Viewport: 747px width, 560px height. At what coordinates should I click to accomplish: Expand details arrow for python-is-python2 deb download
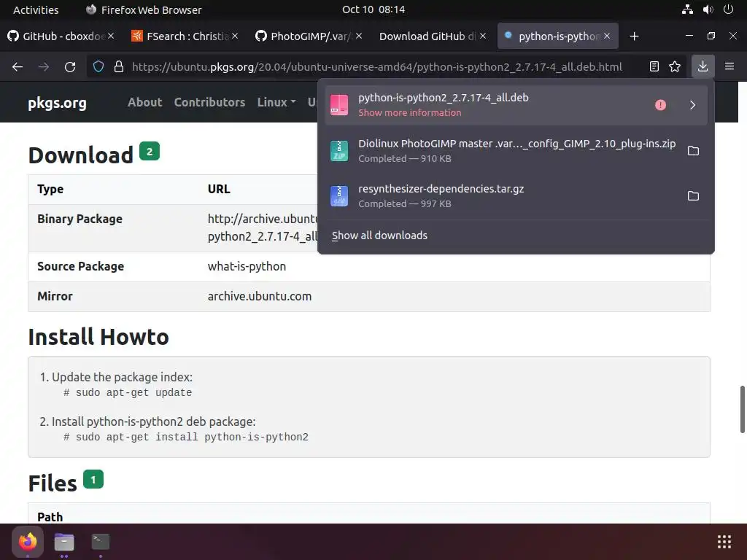[x=693, y=105]
